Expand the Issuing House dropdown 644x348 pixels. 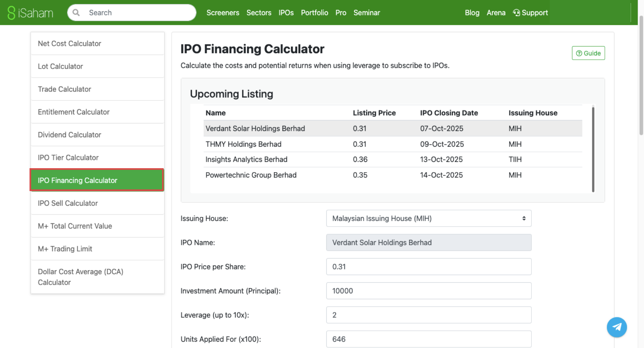pos(428,218)
